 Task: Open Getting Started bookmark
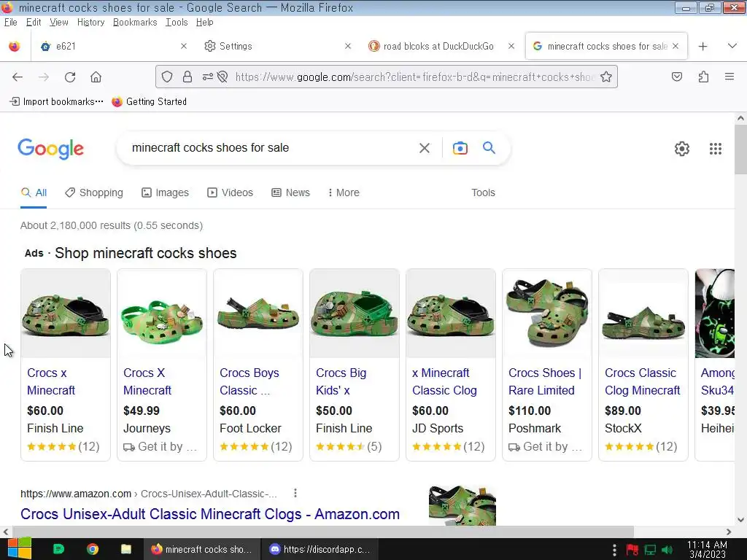(149, 101)
